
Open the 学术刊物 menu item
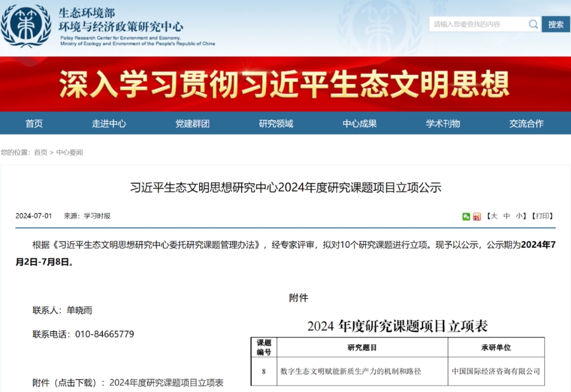point(443,124)
